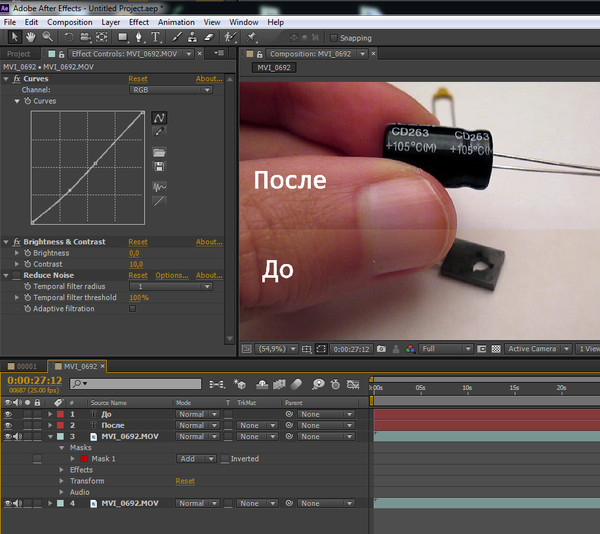Open Temporal filter radius dropdown
The height and width of the screenshot is (534, 600).
(x=171, y=287)
